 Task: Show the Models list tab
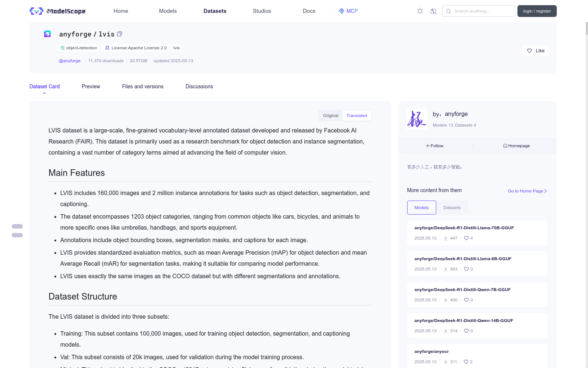coord(422,208)
